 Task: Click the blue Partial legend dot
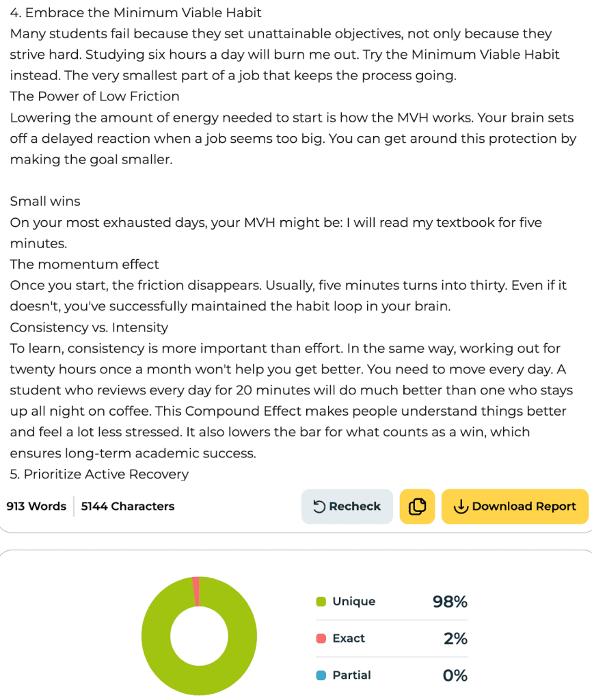(x=321, y=675)
